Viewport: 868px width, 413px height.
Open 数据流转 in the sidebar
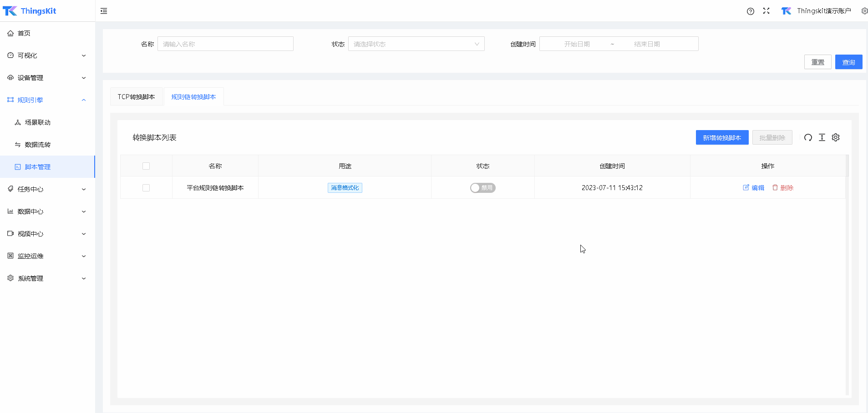[38, 145]
